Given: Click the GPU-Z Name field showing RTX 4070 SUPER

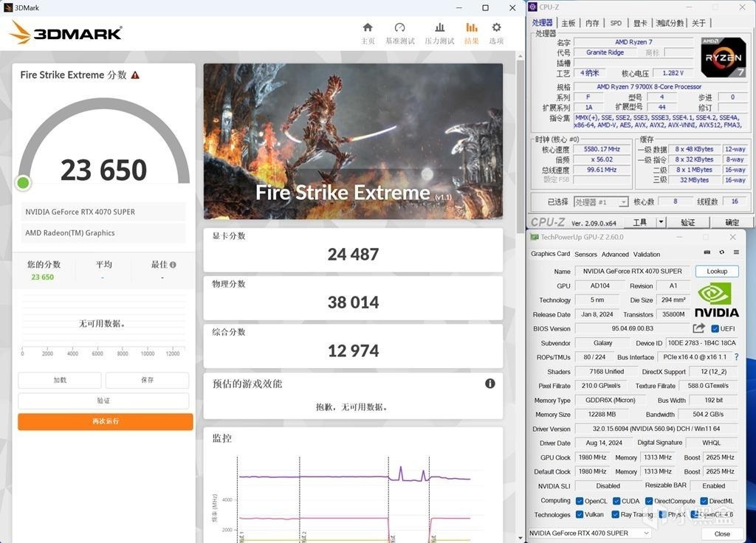Looking at the screenshot, I should [x=632, y=271].
